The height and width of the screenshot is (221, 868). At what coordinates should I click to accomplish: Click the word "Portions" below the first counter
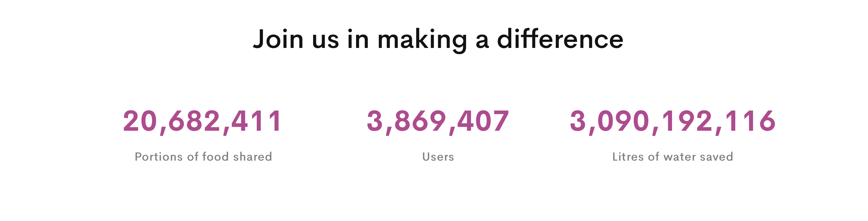coord(158,157)
